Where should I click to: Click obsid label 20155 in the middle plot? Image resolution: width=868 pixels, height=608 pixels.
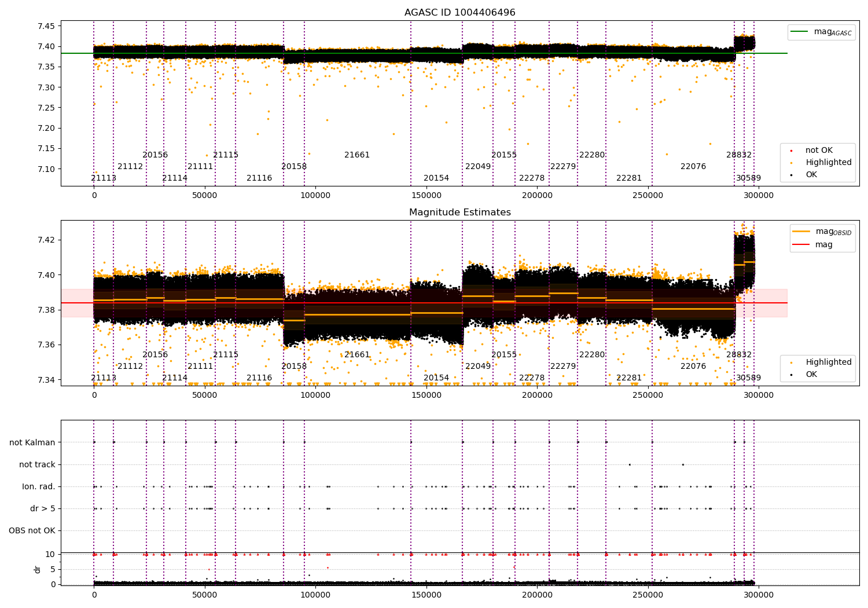[504, 355]
